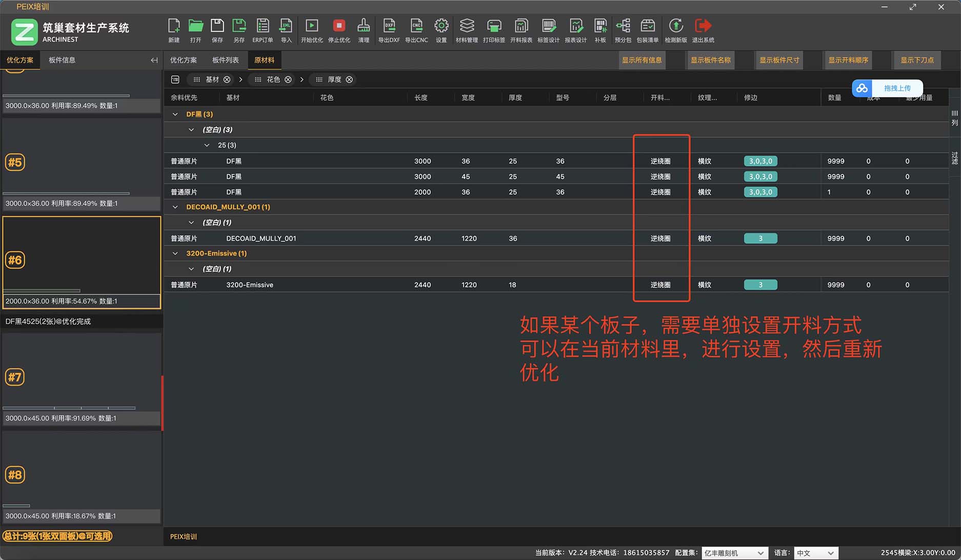Viewport: 961px width, 560px height.
Task: Click the 退出系统 exit icon
Action: click(x=703, y=30)
